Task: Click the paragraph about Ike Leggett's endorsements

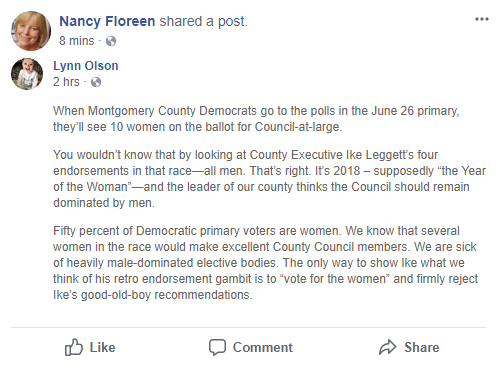Action: click(x=269, y=179)
